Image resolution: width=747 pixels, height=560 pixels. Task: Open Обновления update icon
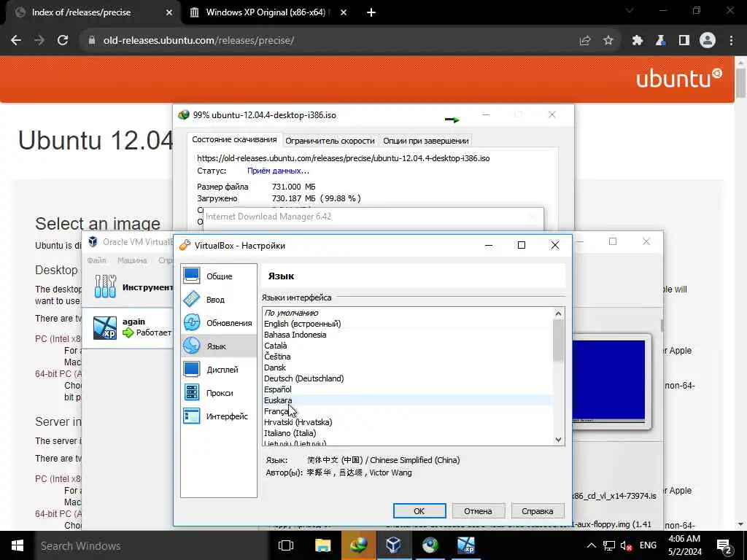click(x=192, y=322)
